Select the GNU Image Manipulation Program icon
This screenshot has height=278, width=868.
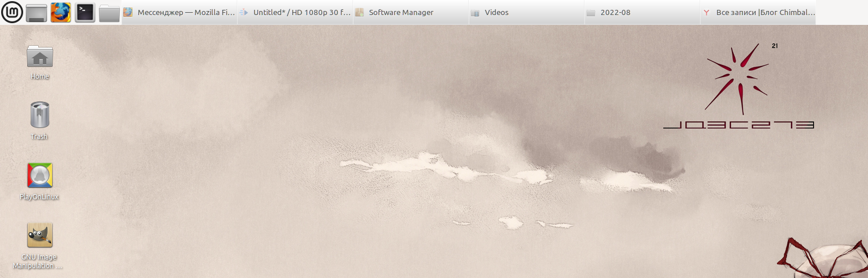click(40, 235)
